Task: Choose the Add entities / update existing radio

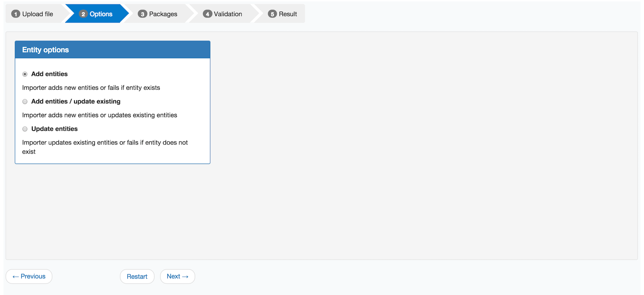Action: coord(25,102)
